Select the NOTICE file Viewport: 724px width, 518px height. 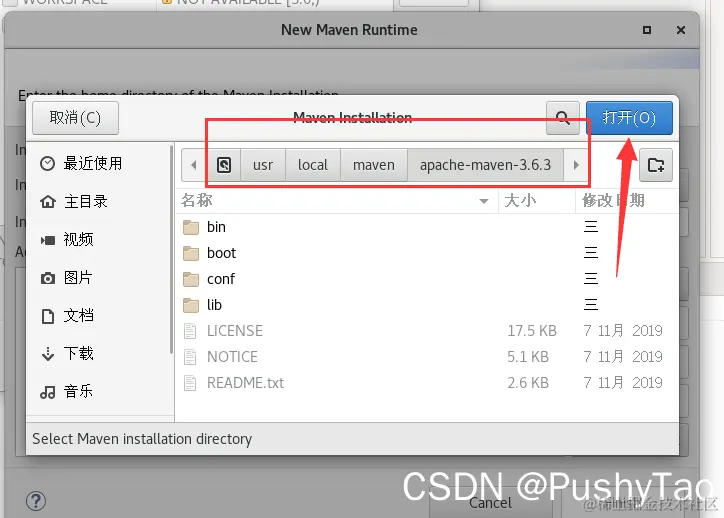427,356
